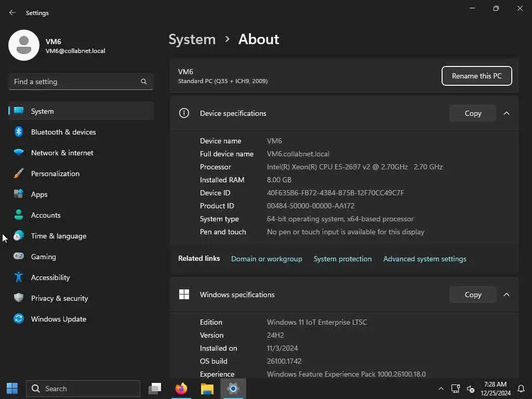The height and width of the screenshot is (399, 532).
Task: Open File Explorer from the taskbar
Action: coord(207,388)
